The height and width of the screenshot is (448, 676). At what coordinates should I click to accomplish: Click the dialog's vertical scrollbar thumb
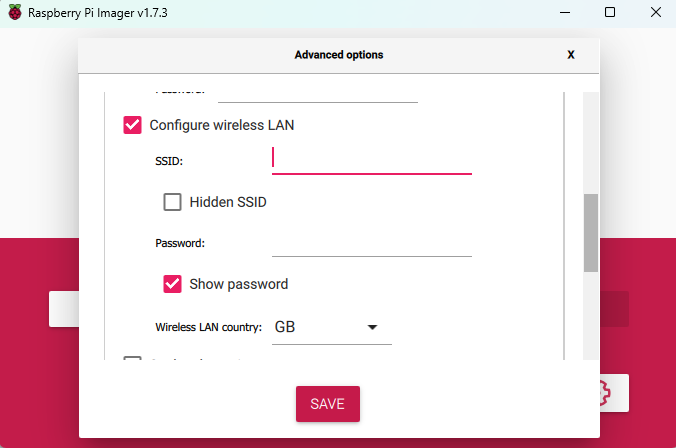point(591,233)
